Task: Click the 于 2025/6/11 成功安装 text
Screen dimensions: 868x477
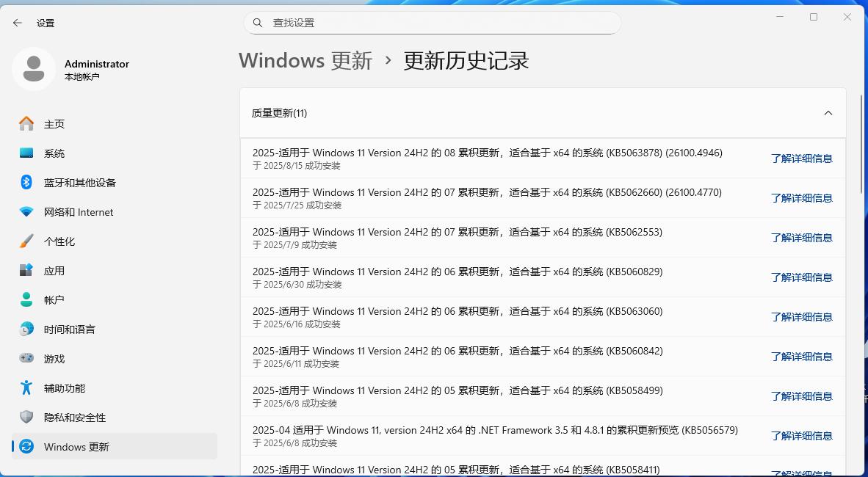Action: [296, 364]
